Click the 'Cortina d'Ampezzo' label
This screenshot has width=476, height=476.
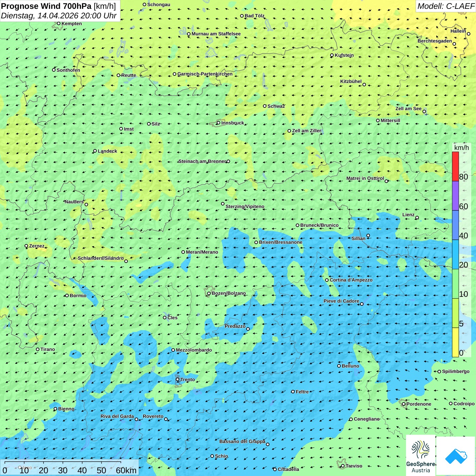coord(351,280)
